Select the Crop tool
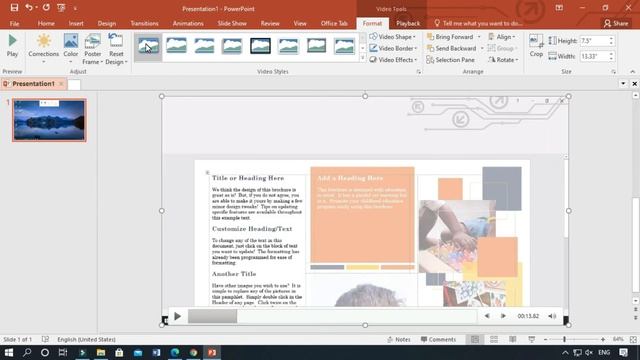This screenshot has width=640, height=360. point(536,46)
